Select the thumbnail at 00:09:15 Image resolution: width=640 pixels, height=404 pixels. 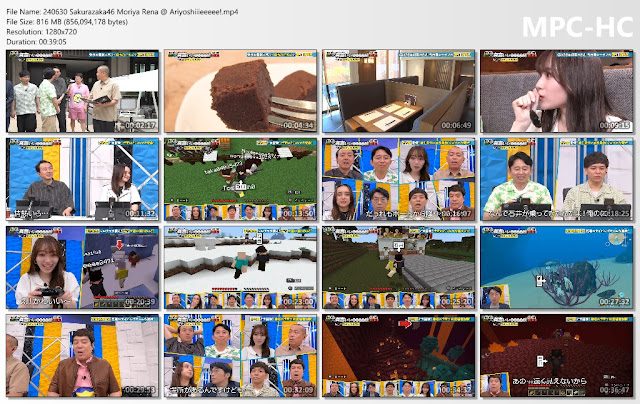556,91
